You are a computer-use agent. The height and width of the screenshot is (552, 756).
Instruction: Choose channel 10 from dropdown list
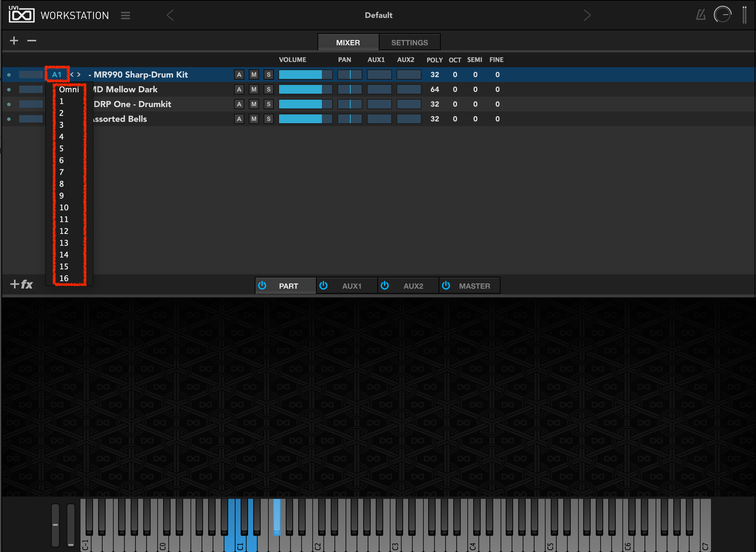(64, 207)
